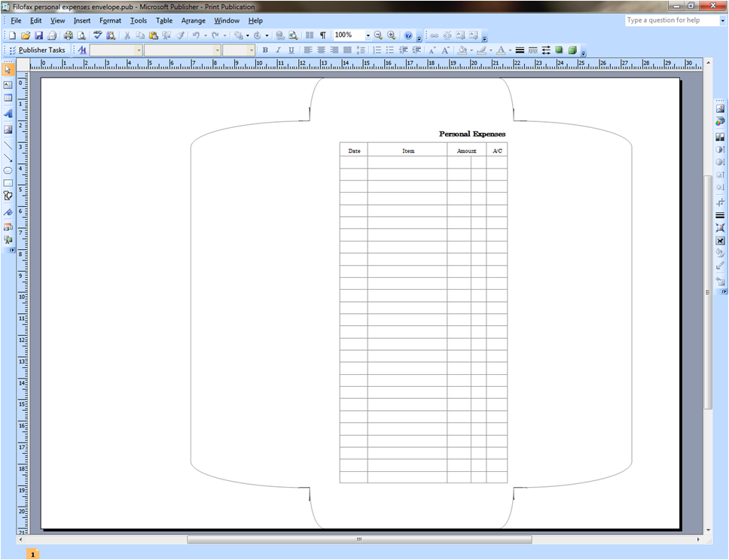Open Item from Content Library tool
The height and width of the screenshot is (560, 729).
[8, 240]
